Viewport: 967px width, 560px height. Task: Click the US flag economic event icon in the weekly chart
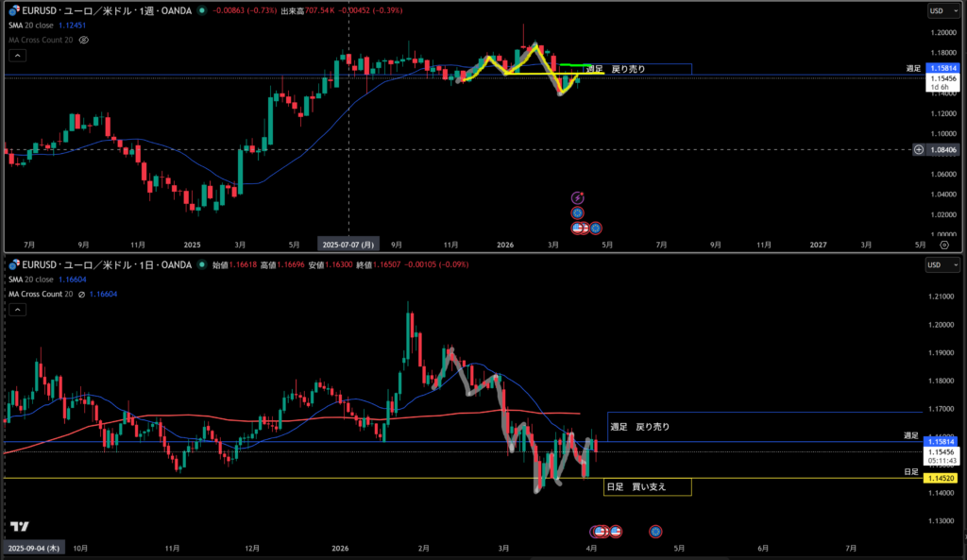click(578, 228)
